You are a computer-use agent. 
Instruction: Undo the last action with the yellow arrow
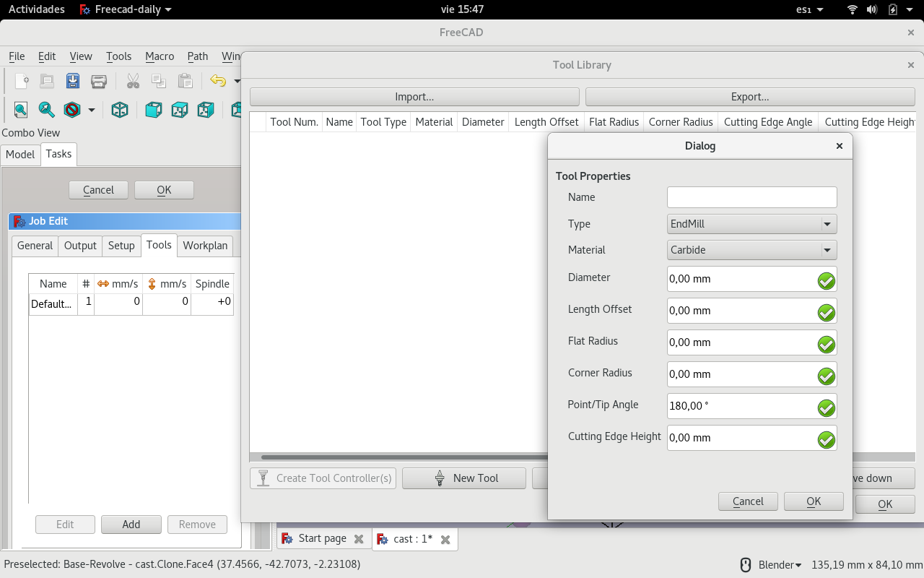(218, 81)
